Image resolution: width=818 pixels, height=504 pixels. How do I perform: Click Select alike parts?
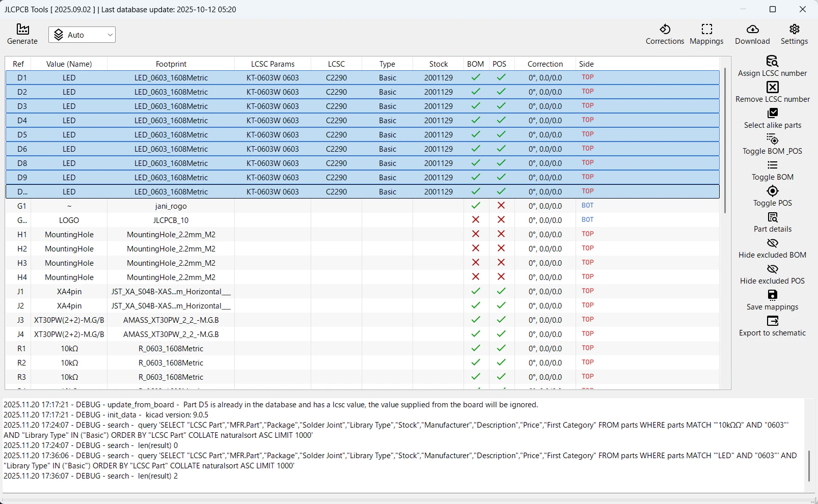click(772, 118)
